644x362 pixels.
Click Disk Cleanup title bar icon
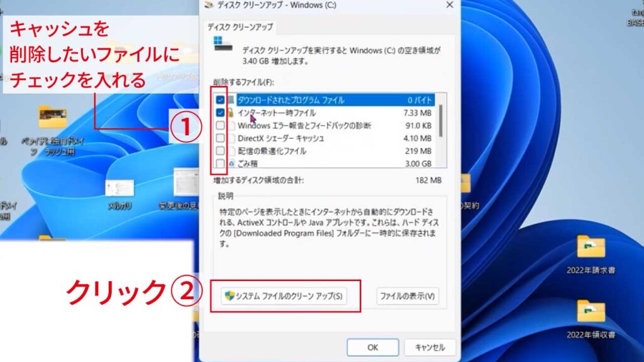(209, 5)
